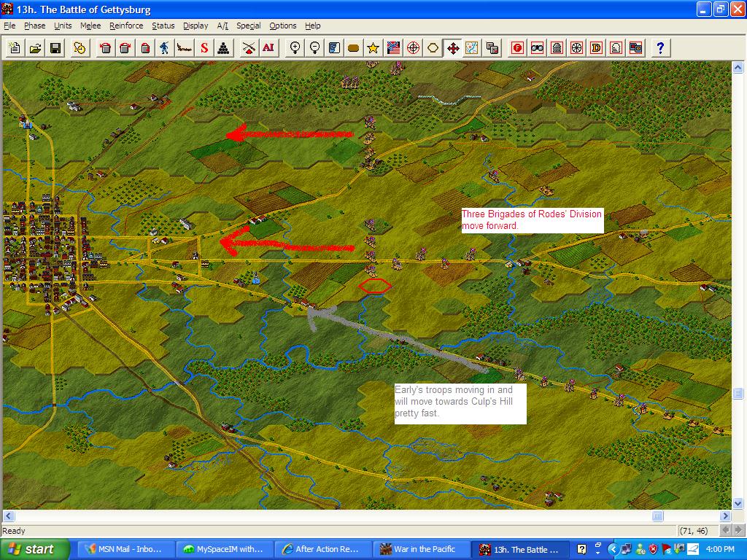Screen dimensions: 747x560
Task: Click the horizontal scrollbar left arrow
Action: pyautogui.click(x=9, y=516)
